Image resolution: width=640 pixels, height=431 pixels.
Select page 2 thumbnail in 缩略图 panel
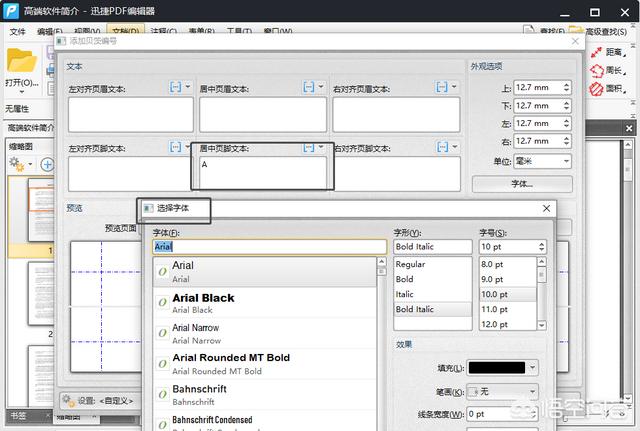(41, 294)
